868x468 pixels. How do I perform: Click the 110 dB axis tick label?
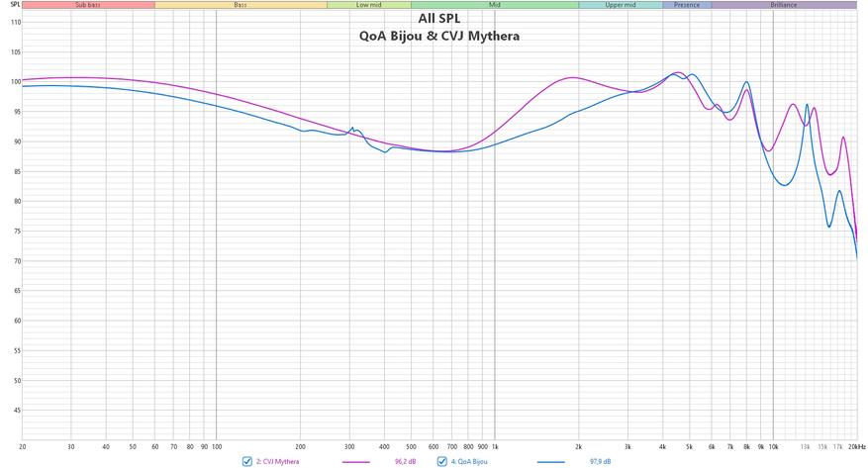(16, 23)
